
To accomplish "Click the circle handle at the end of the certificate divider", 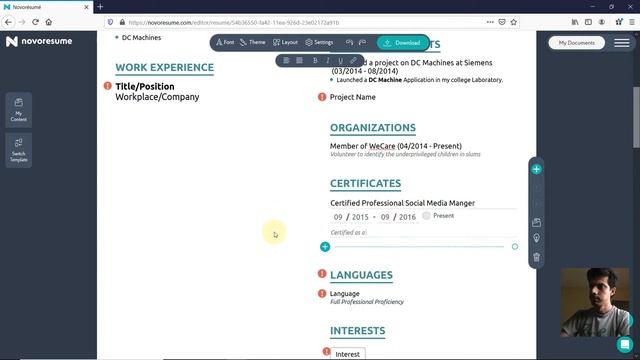I will click(x=515, y=247).
